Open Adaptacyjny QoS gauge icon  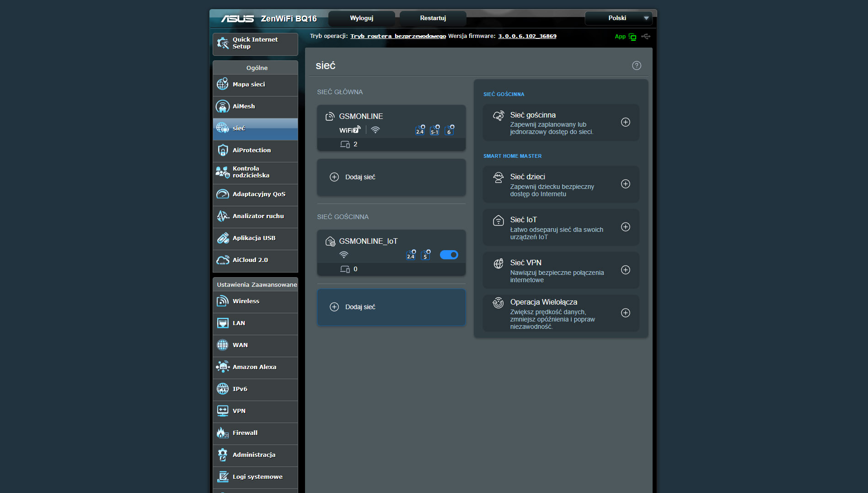point(223,194)
